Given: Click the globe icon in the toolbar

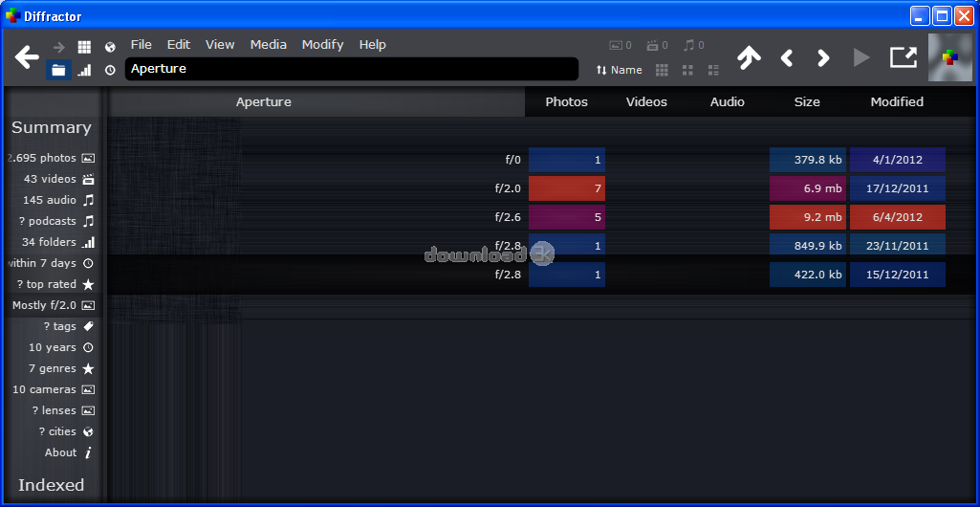Looking at the screenshot, I should (x=110, y=47).
